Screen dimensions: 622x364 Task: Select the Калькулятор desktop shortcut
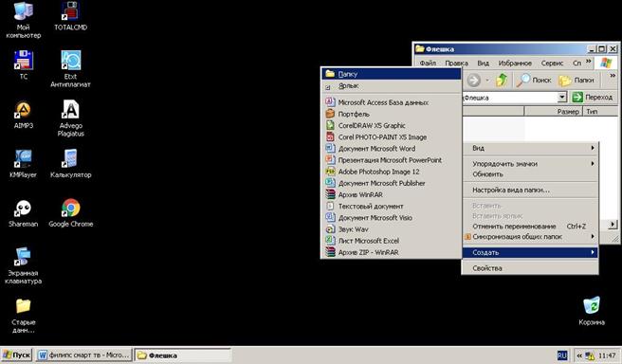[x=70, y=164]
